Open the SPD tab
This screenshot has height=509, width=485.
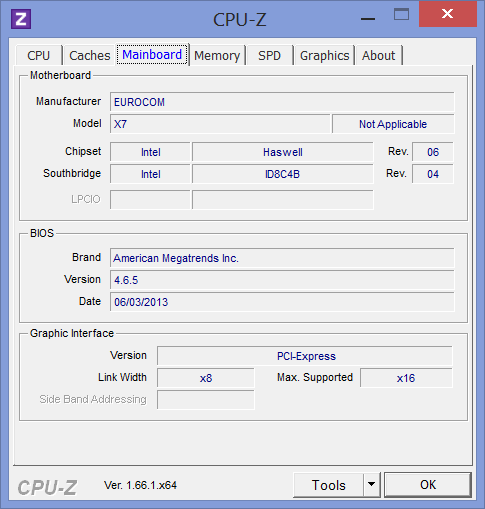[269, 55]
